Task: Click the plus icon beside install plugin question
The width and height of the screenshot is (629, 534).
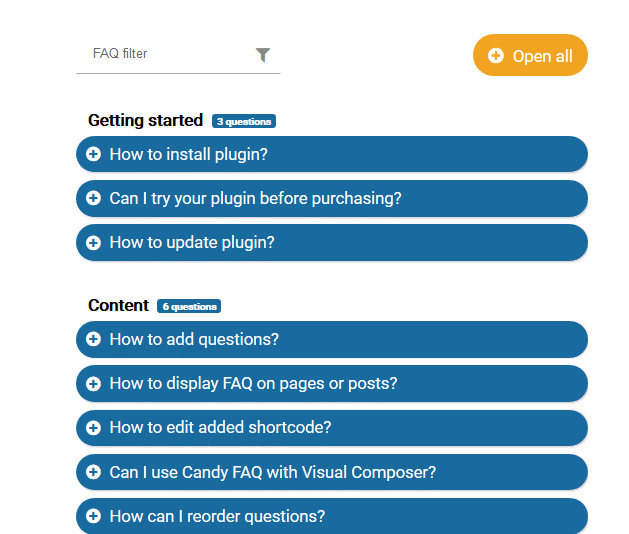Action: [x=93, y=154]
